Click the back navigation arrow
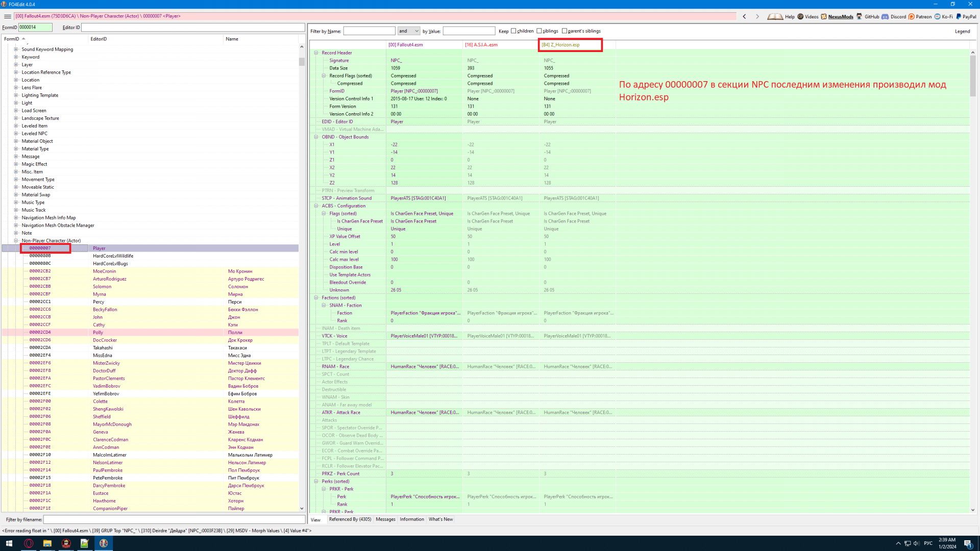 point(745,16)
